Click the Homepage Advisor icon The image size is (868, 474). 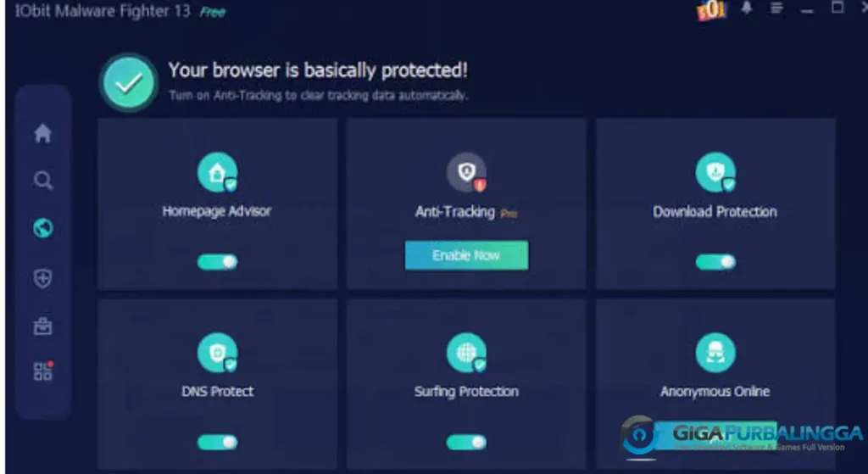click(218, 173)
